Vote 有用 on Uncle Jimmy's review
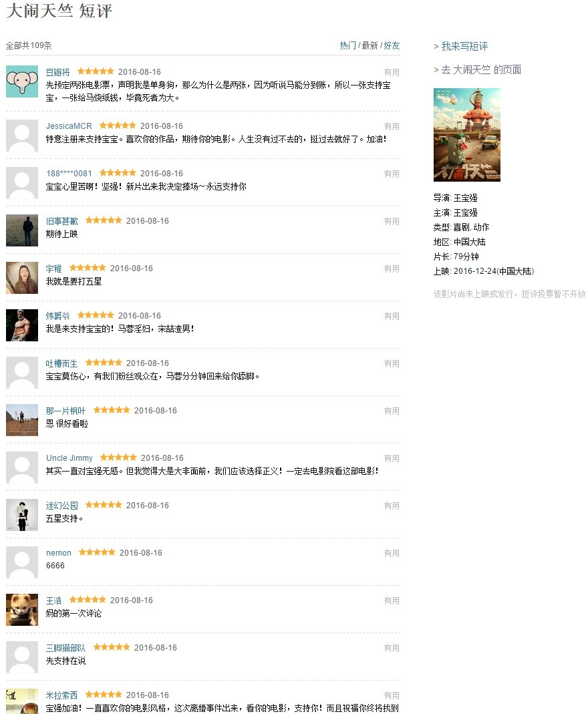The image size is (588, 714). 392,458
